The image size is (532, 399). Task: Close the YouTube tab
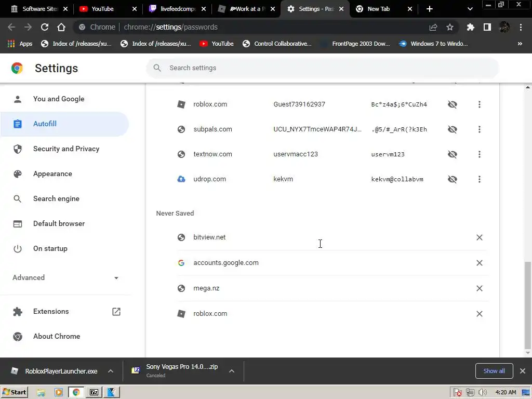coord(135,9)
